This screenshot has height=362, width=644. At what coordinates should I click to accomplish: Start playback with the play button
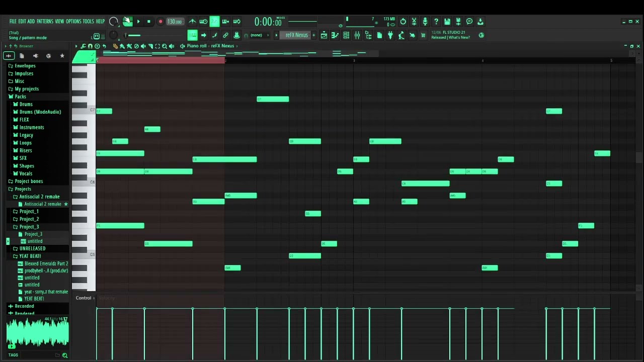pos(138,22)
